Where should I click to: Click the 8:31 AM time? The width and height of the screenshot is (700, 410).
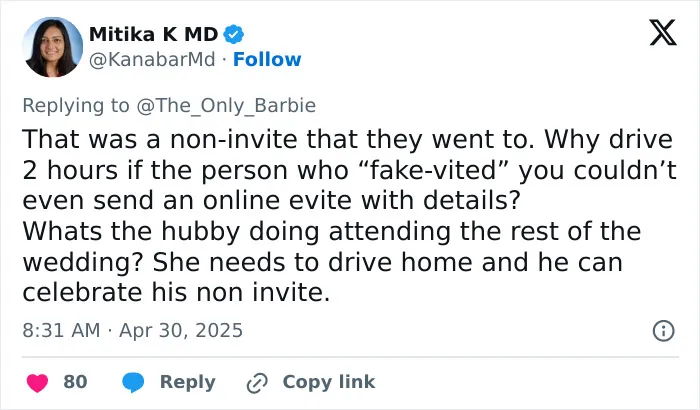tap(61, 331)
